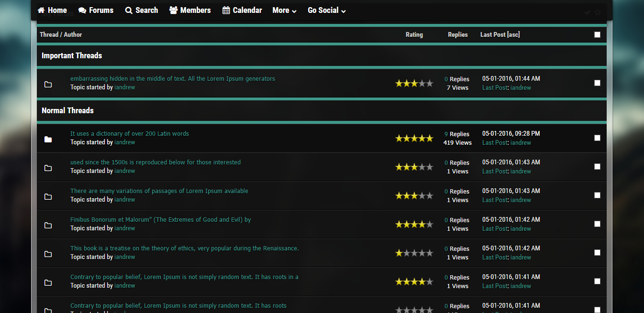
Task: Click folder icon of Finibus Bonorum thread
Action: pos(48,226)
